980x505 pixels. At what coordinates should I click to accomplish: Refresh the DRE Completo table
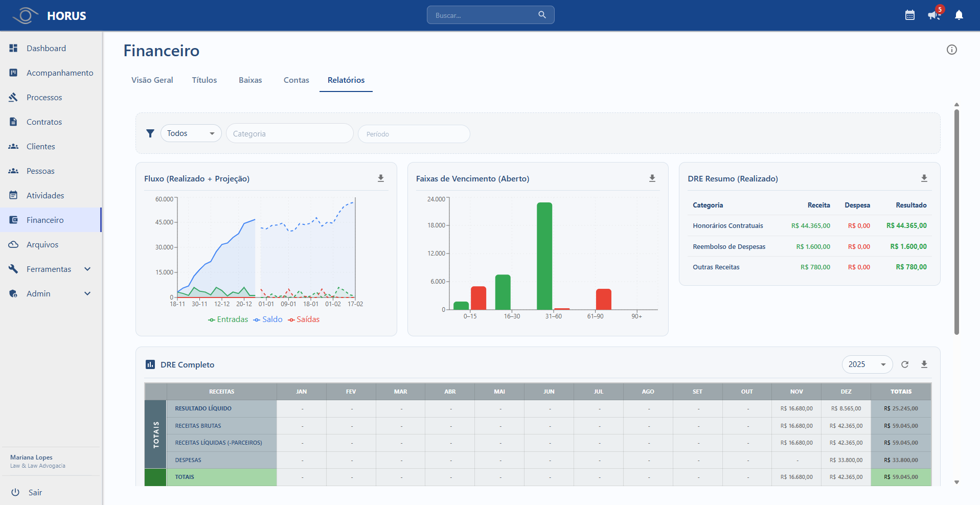pos(904,364)
